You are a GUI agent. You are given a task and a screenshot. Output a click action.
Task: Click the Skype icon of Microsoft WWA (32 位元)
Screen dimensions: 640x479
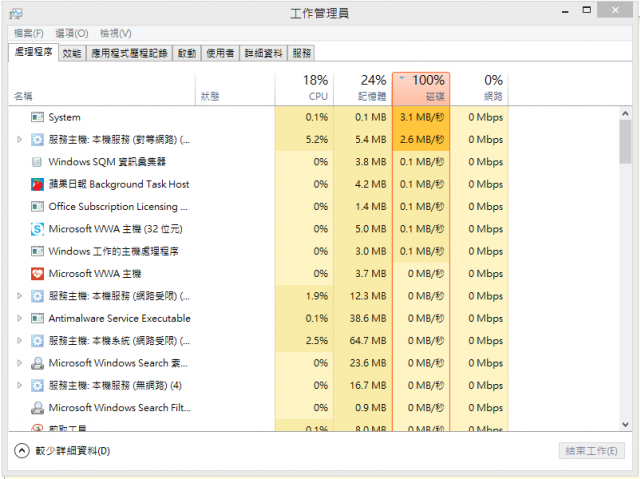pos(37,229)
